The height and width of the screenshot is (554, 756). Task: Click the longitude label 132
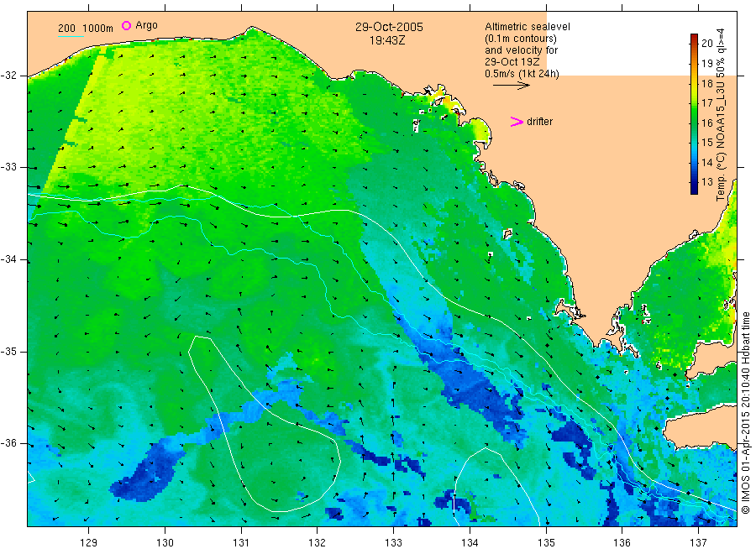click(318, 543)
